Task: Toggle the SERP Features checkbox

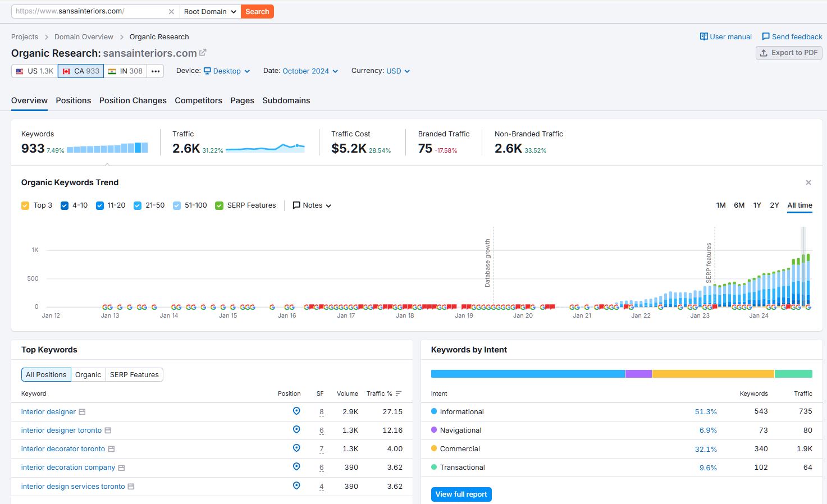Action: tap(219, 205)
